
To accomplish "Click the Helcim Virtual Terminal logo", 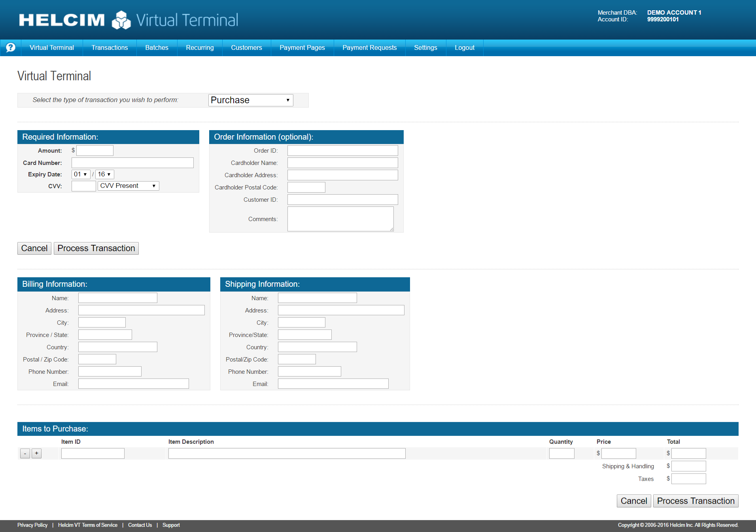I will point(127,19).
